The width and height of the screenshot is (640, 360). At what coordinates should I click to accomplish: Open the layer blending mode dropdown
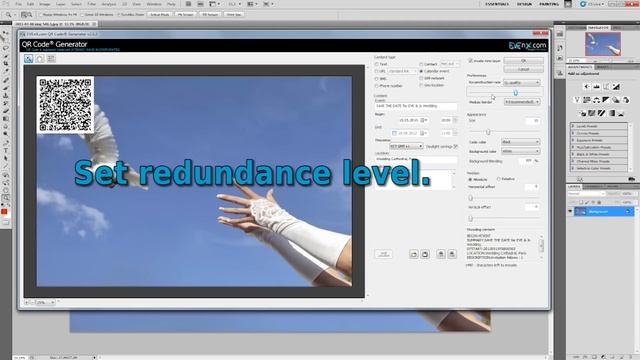click(586, 194)
